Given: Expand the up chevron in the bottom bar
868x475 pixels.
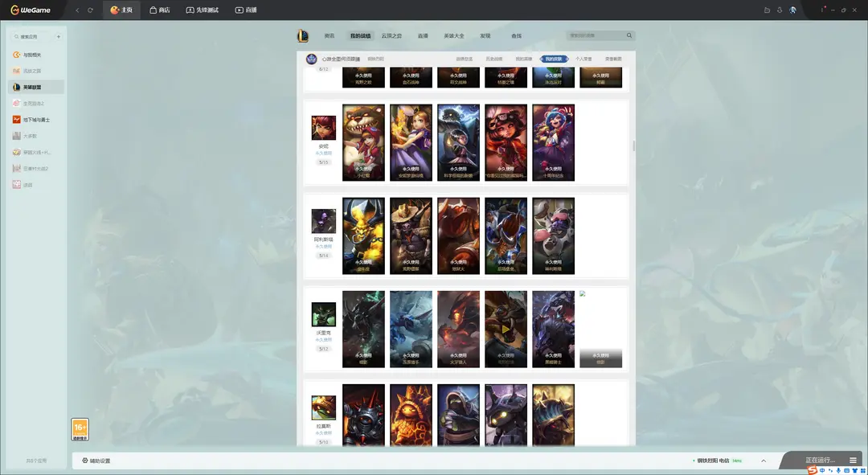Looking at the screenshot, I should 764,461.
